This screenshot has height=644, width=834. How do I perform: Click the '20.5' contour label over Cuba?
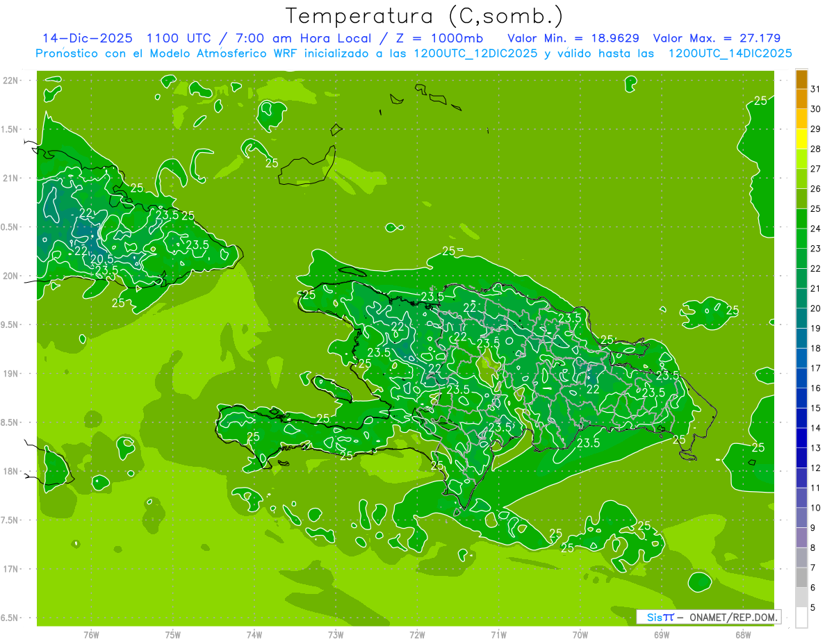point(101,260)
